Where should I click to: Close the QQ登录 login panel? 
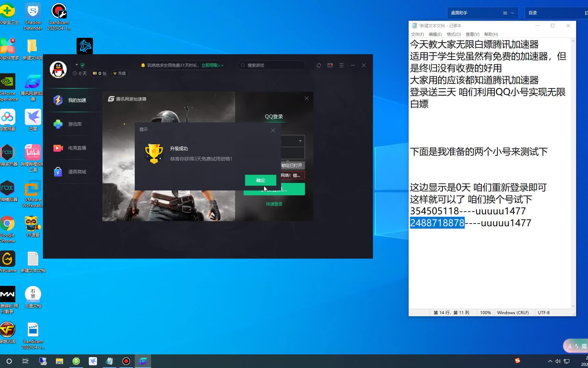[x=307, y=98]
